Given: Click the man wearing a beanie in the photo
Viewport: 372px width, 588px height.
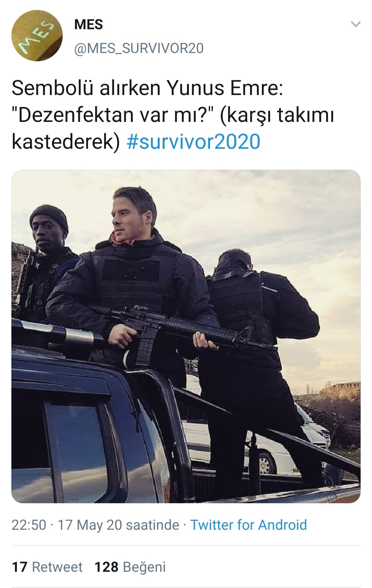Looking at the screenshot, I should point(45,262).
